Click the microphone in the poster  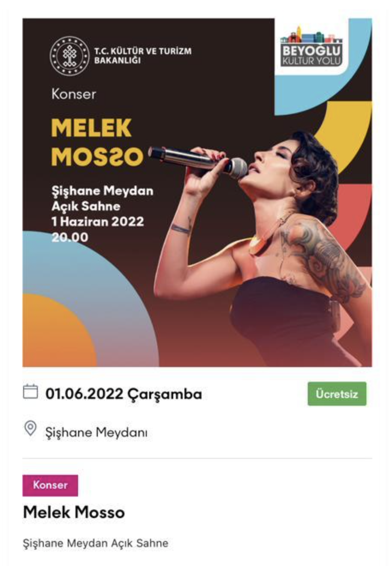click(197, 160)
